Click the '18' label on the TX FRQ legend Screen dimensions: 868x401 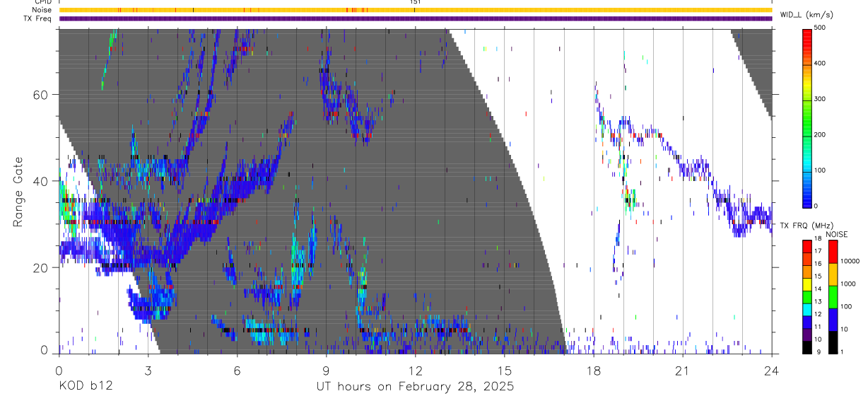(818, 240)
